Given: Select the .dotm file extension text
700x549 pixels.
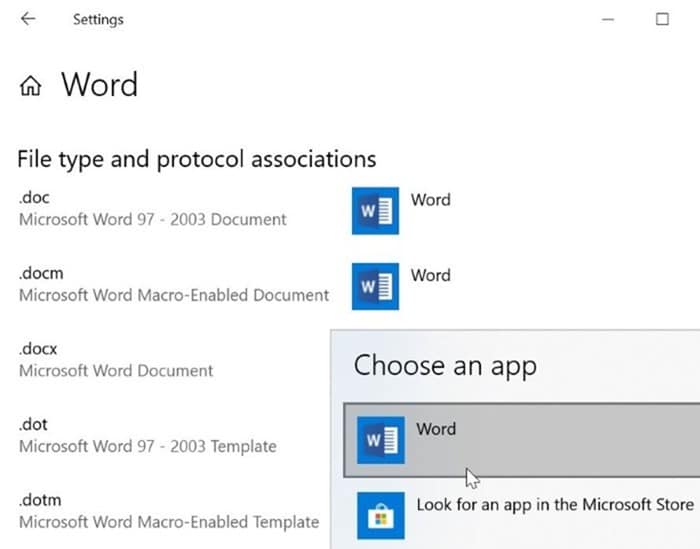Looking at the screenshot, I should click(x=40, y=500).
